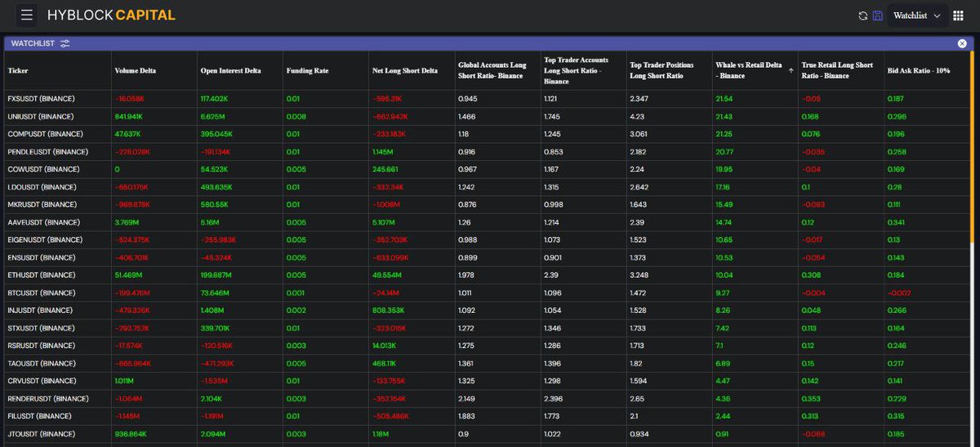Click the Hyblock Capital logo
This screenshot has height=447, width=980.
tap(111, 15)
